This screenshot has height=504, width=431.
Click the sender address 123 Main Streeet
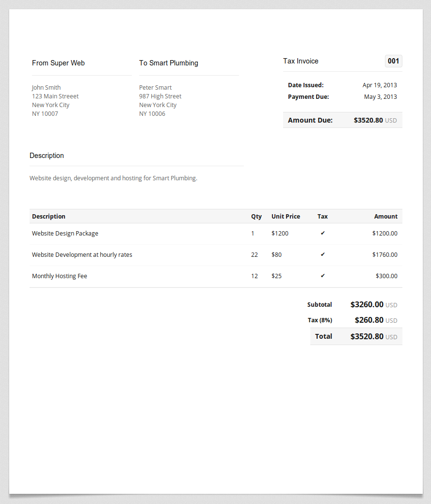point(55,96)
